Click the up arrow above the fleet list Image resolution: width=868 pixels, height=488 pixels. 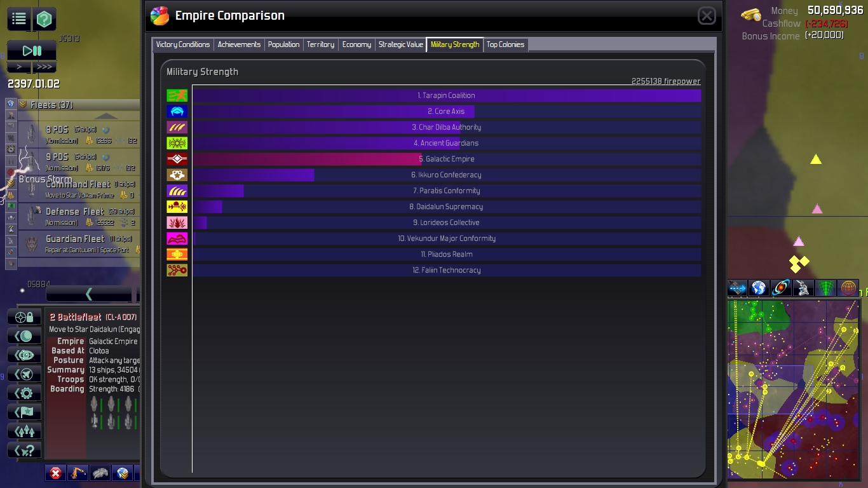tap(106, 116)
